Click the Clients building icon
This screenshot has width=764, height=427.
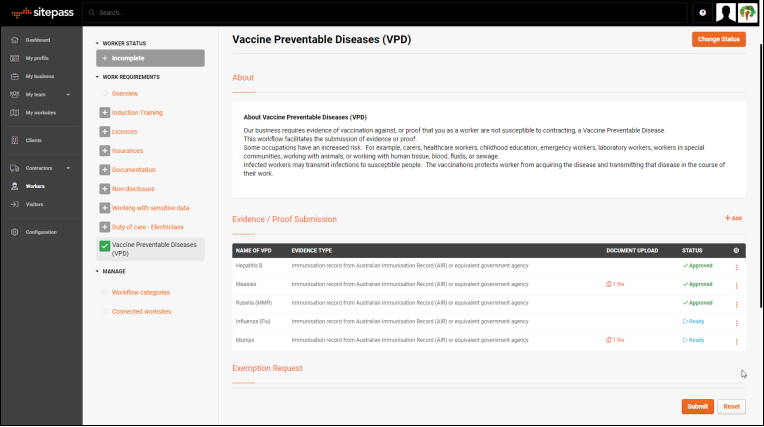(15, 140)
